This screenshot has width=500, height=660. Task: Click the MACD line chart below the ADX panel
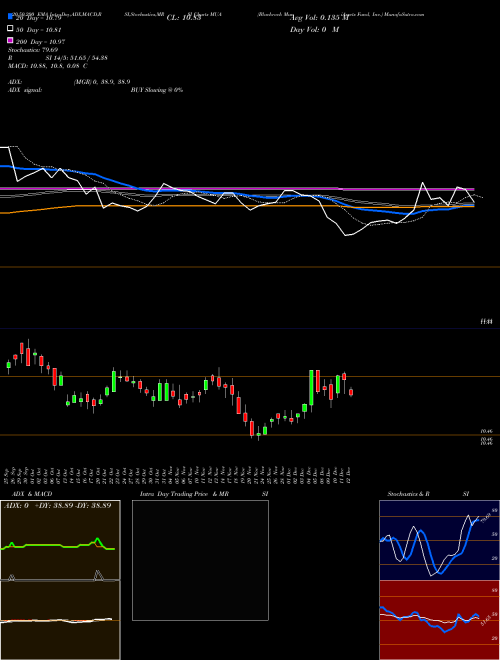(60, 620)
